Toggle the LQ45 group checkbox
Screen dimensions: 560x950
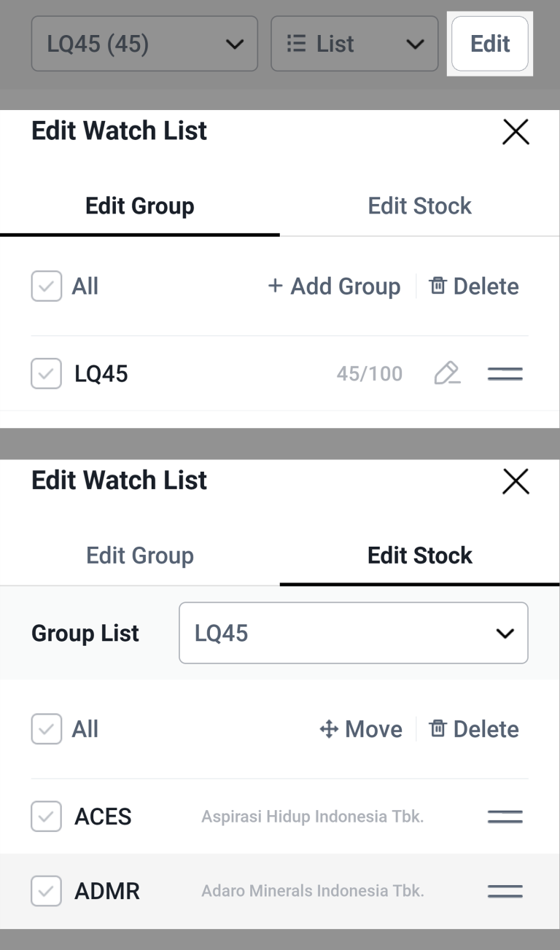[47, 374]
